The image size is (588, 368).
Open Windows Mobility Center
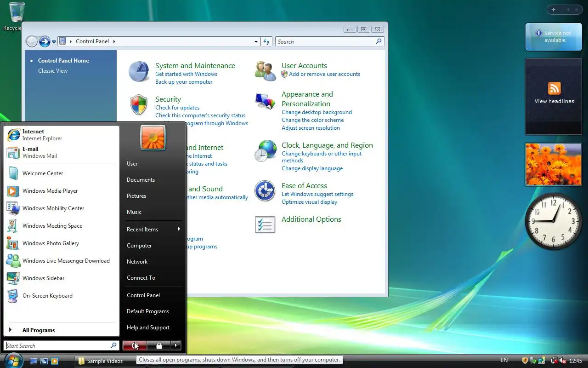pyautogui.click(x=62, y=208)
